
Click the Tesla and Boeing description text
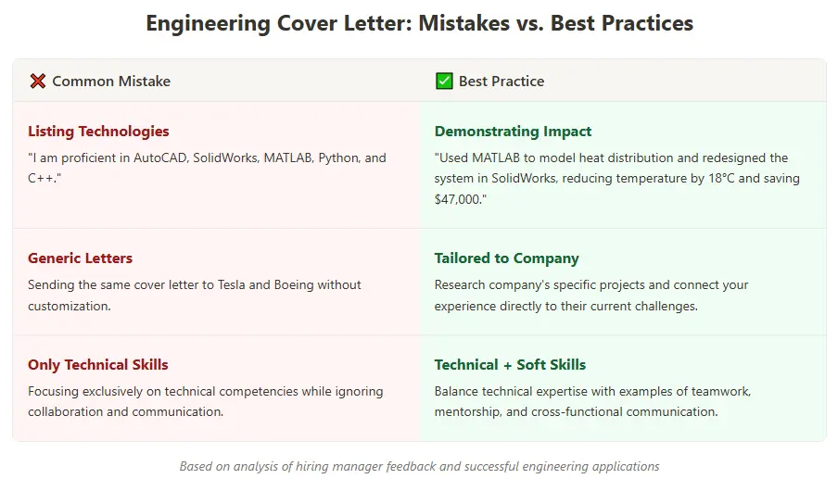(x=194, y=295)
